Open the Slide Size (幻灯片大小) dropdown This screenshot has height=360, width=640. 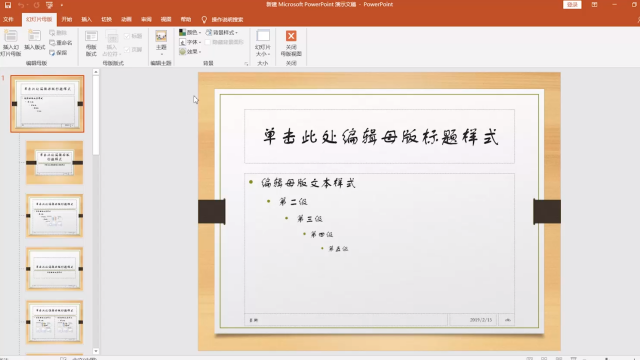pyautogui.click(x=262, y=43)
